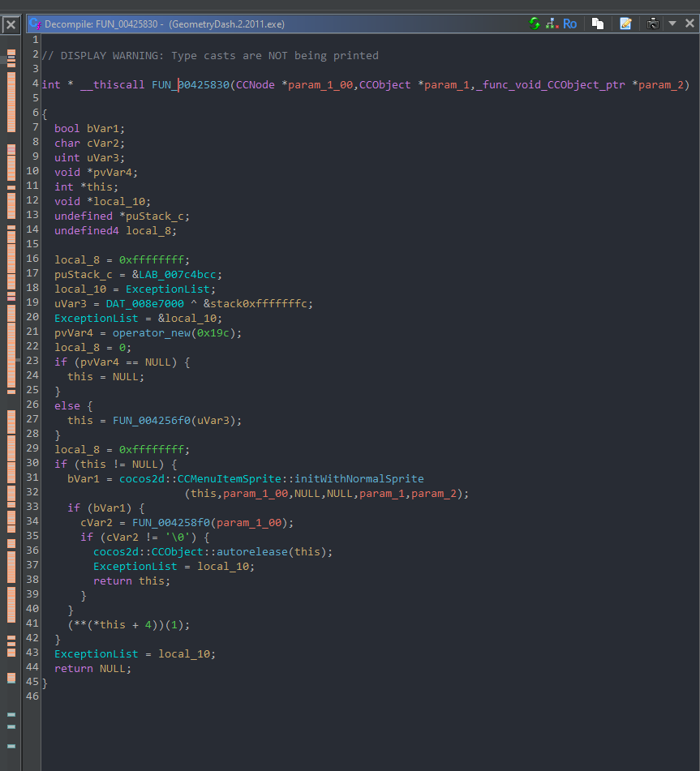This screenshot has height=771, width=700.
Task: Open the function graph toolbar icon
Action: (x=552, y=24)
